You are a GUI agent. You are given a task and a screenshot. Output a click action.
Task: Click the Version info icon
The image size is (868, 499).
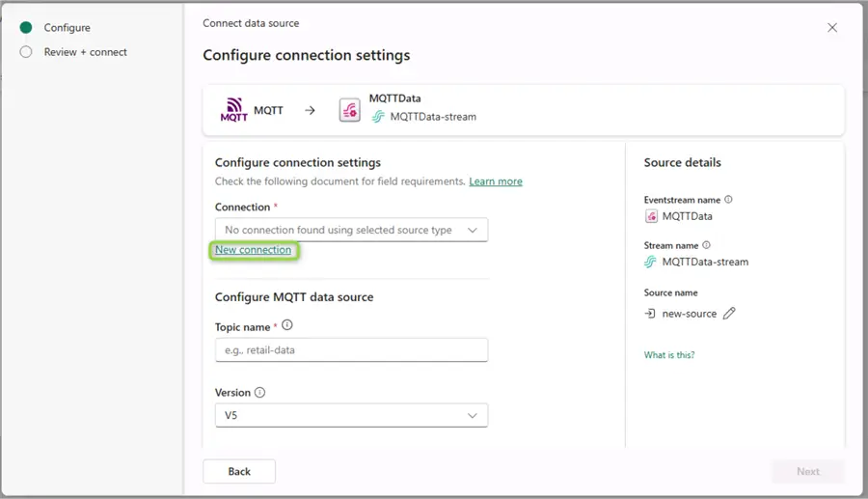pos(259,392)
